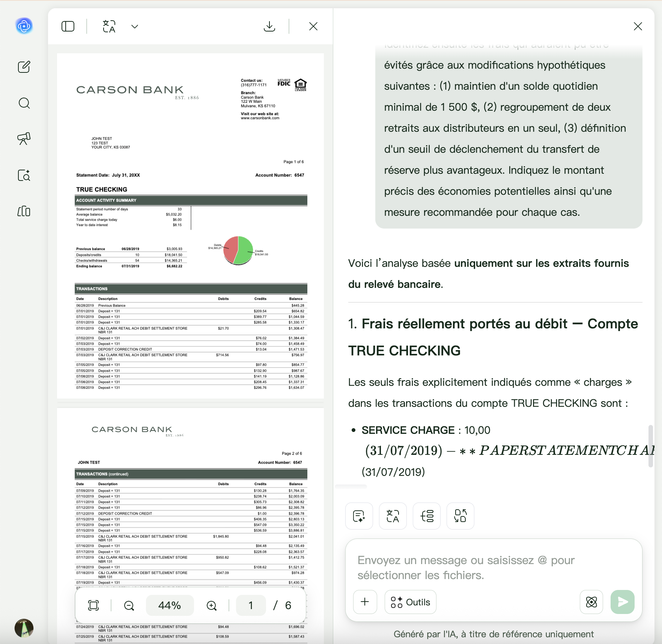This screenshot has width=662, height=644.
Task: Add attachment with the plus button
Action: [365, 602]
